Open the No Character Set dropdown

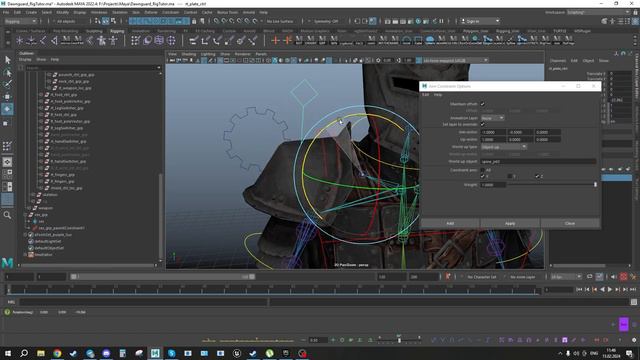(x=481, y=277)
